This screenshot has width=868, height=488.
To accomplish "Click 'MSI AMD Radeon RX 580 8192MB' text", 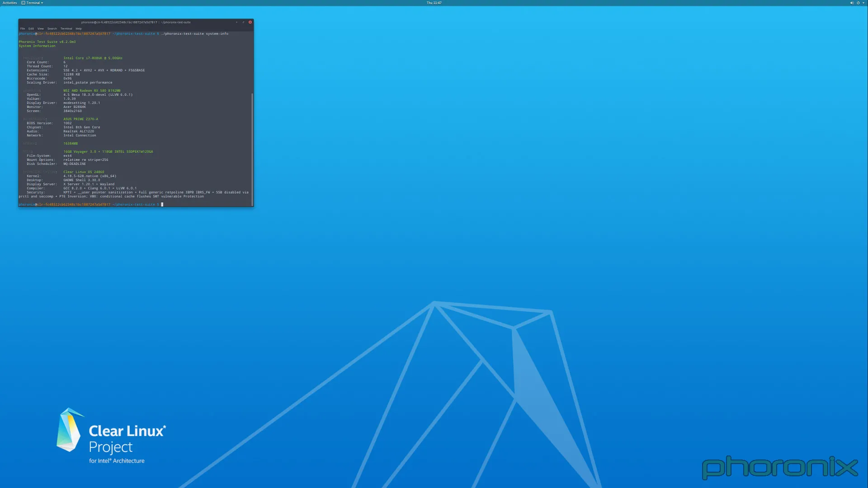I will point(92,90).
